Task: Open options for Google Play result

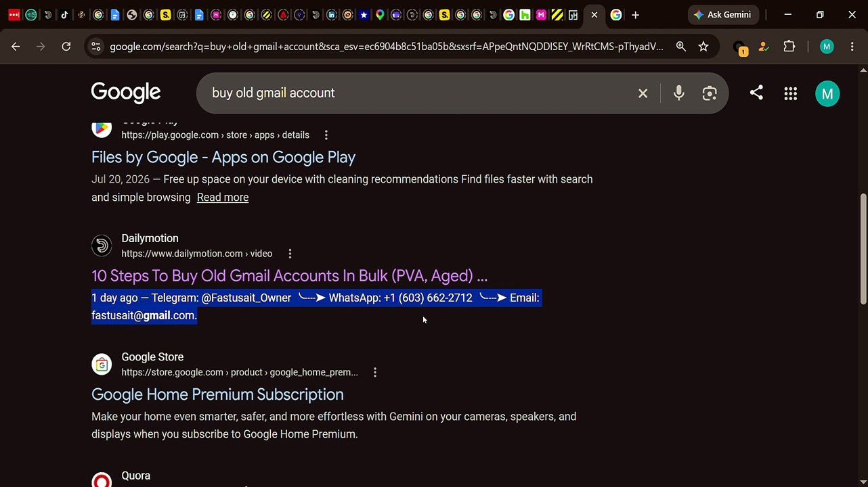Action: (326, 135)
